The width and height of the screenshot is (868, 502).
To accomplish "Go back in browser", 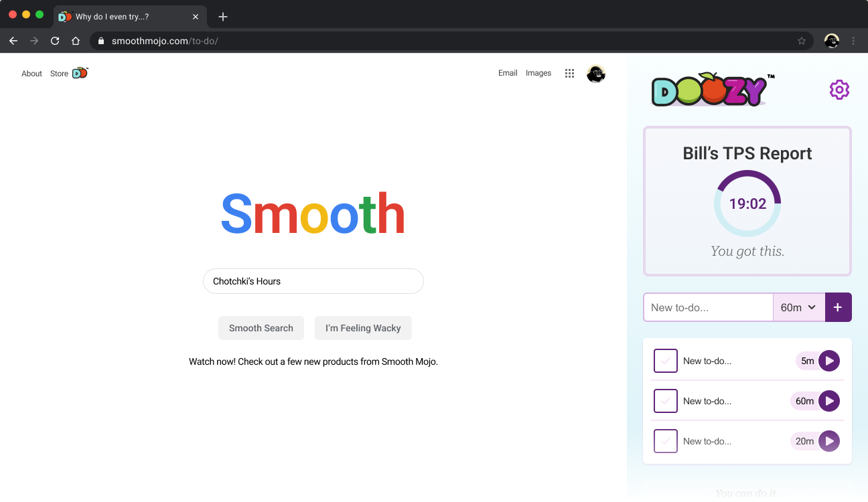I will coord(13,41).
